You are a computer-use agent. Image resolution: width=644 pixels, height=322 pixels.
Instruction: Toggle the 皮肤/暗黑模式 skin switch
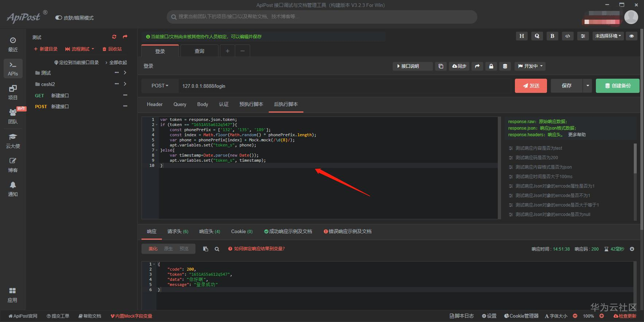pos(58,18)
